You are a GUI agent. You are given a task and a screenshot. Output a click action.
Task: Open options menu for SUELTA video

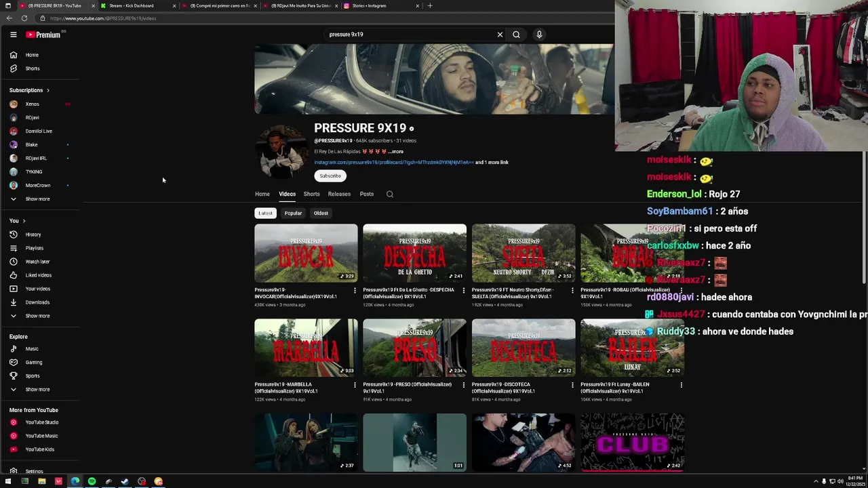click(572, 291)
